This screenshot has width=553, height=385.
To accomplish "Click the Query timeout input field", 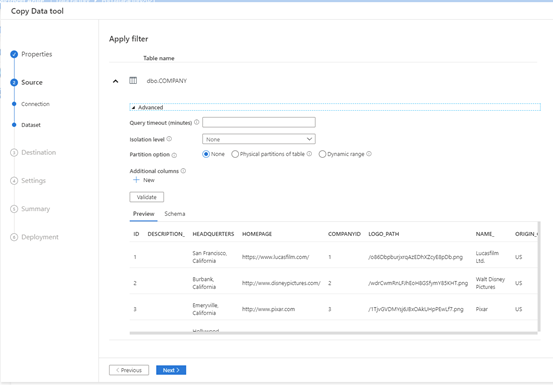I will 259,122.
